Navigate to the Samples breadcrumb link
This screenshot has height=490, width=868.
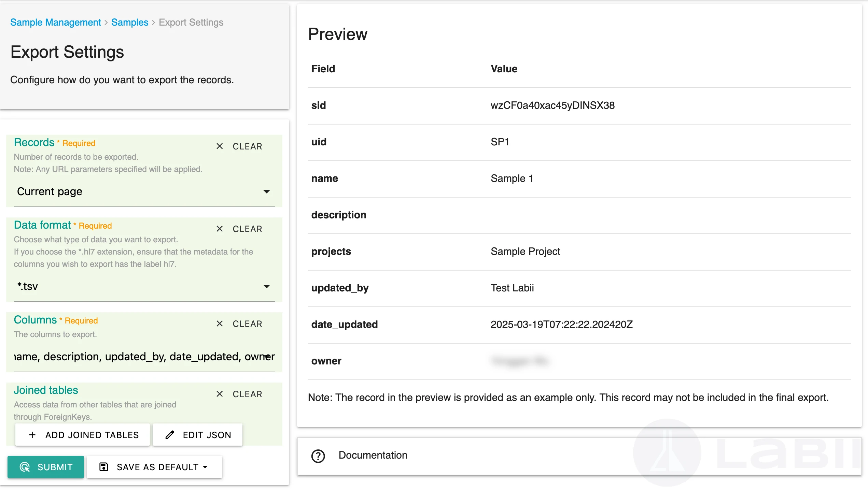(x=130, y=22)
